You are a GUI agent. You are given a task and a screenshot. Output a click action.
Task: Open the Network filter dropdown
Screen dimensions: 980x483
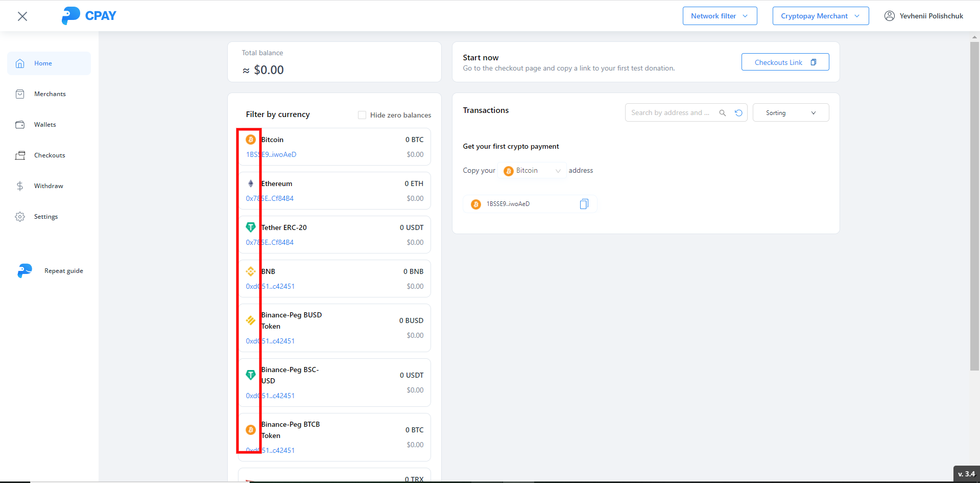click(719, 16)
